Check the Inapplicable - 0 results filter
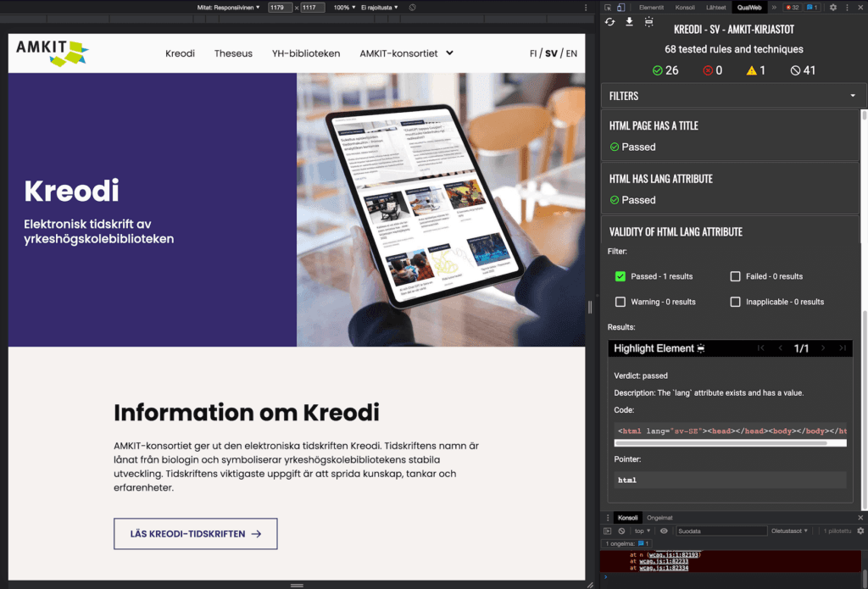Viewport: 868px width, 589px height. pyautogui.click(x=735, y=302)
